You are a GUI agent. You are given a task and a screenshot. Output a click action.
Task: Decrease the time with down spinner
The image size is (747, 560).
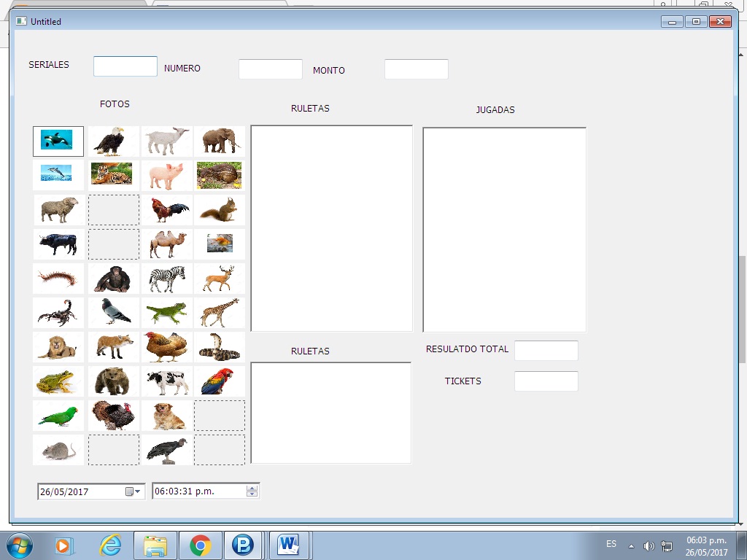[x=252, y=494]
